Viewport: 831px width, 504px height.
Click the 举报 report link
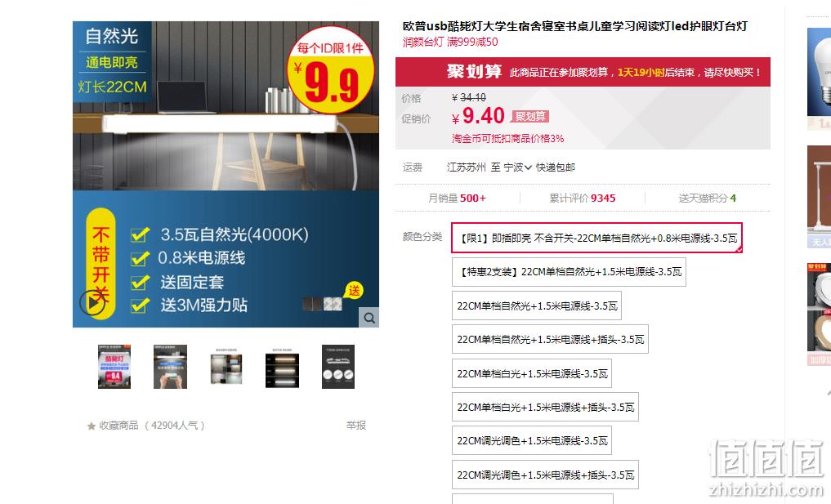[x=356, y=426]
